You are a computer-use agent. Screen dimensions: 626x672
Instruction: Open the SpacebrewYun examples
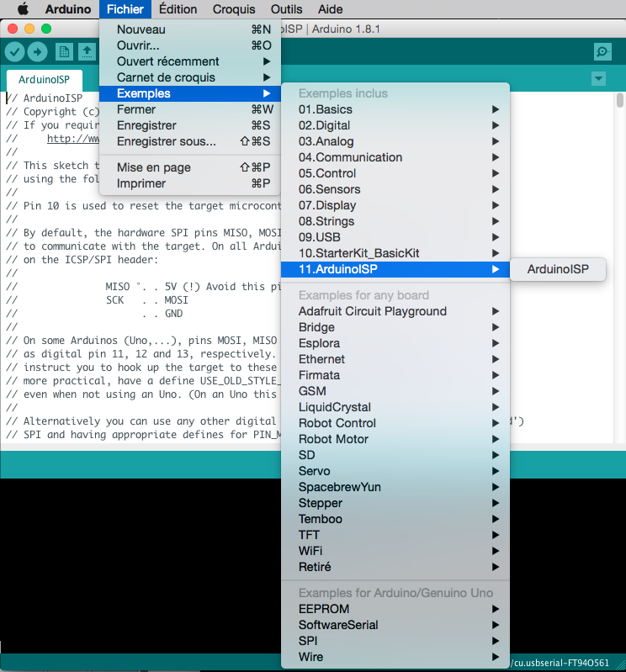coord(395,487)
